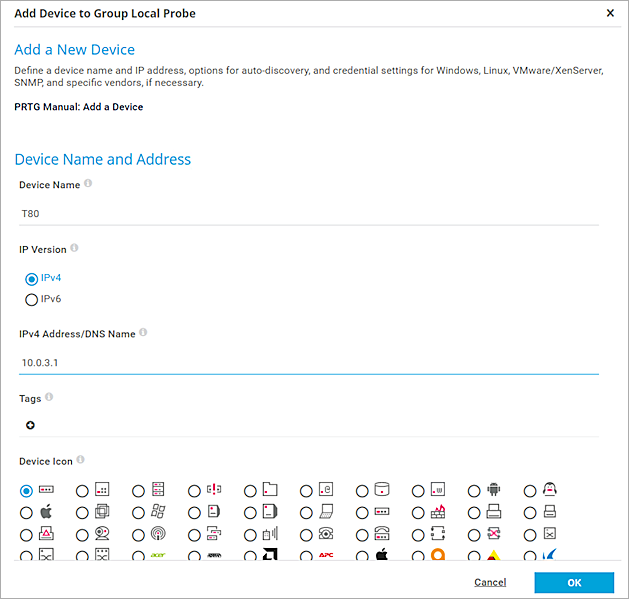Screen dimensions: 629x599
Task: Click the help icon beside Device Icon label
Action: [x=81, y=460]
